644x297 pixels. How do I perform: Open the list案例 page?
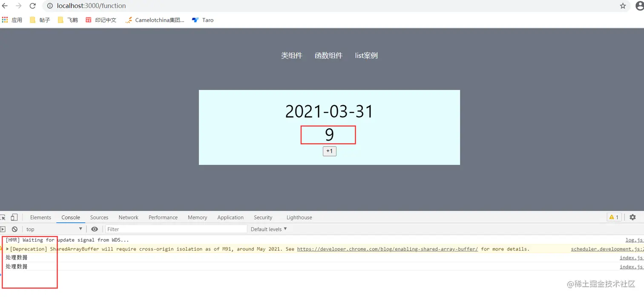(366, 55)
